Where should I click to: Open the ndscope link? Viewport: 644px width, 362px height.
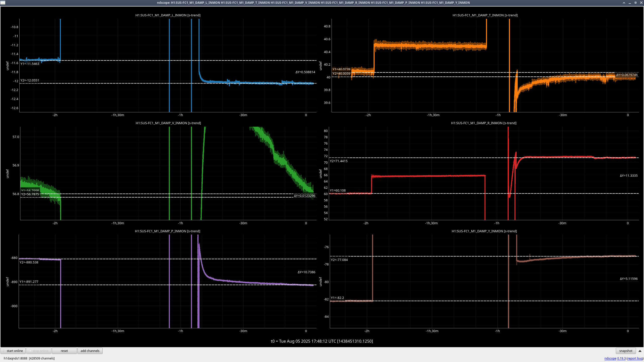tap(610, 358)
